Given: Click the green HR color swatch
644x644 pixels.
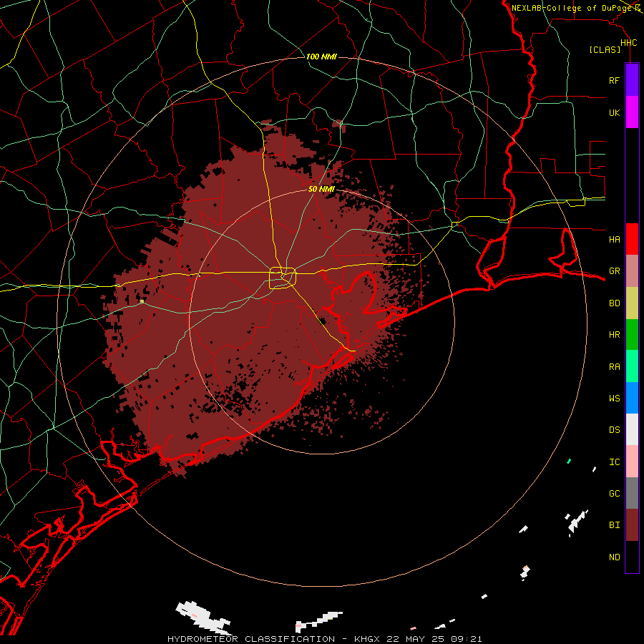Looking at the screenshot, I should (x=632, y=335).
